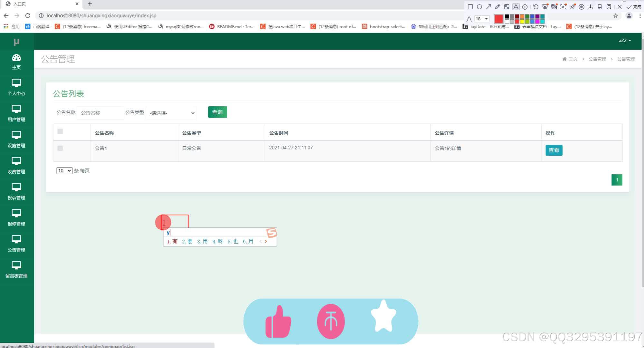Open 个人中心 in sidebar
The width and height of the screenshot is (644, 348).
tap(16, 87)
